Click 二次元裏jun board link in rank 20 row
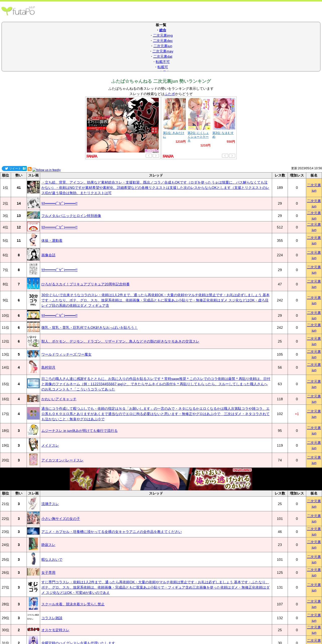 pos(314,460)
